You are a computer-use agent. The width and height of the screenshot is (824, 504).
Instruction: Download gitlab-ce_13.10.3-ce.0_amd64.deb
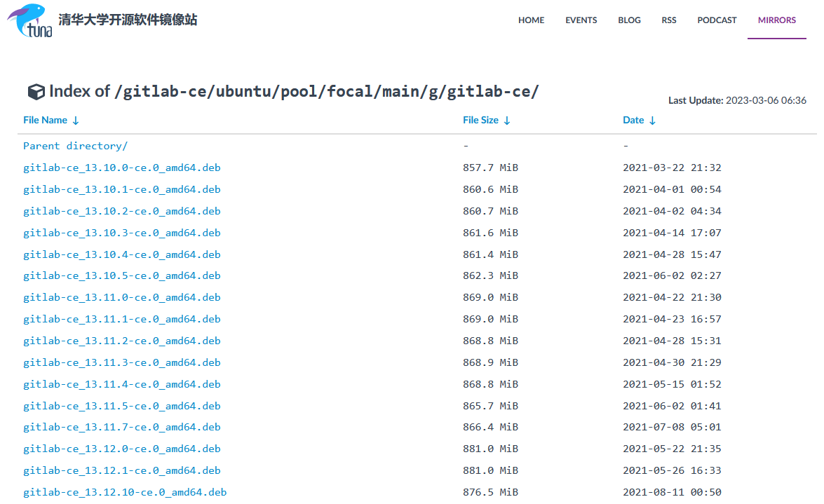pos(122,233)
